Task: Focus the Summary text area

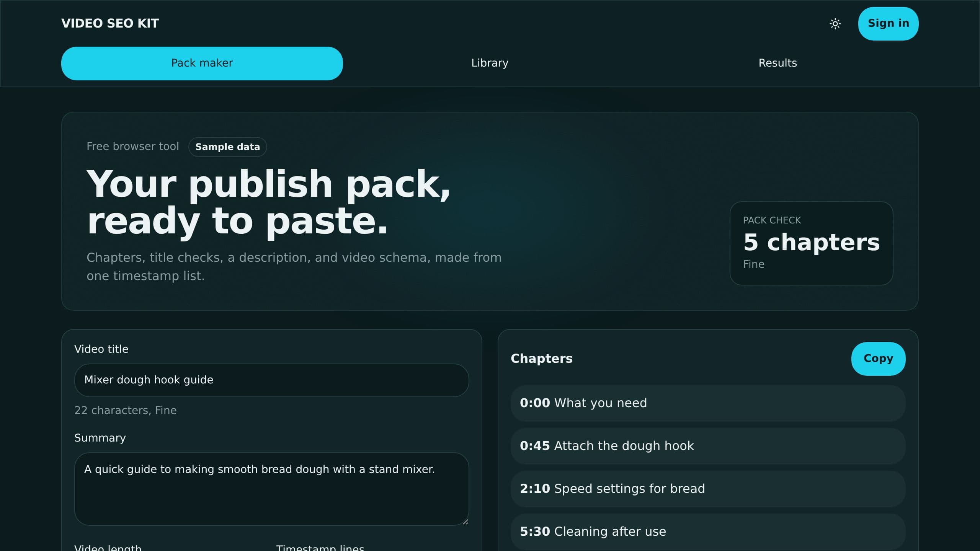Action: 271,489
